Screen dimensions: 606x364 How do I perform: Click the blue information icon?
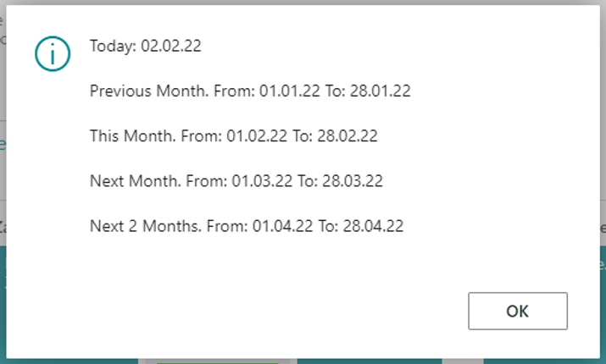51,54
